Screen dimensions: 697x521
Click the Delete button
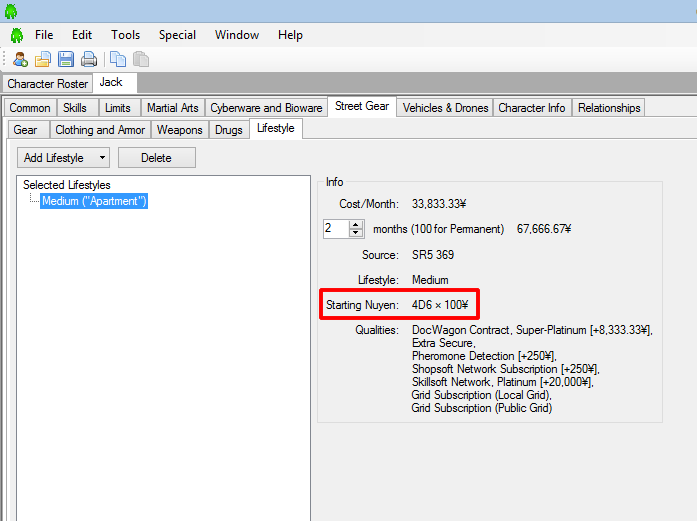coord(156,158)
